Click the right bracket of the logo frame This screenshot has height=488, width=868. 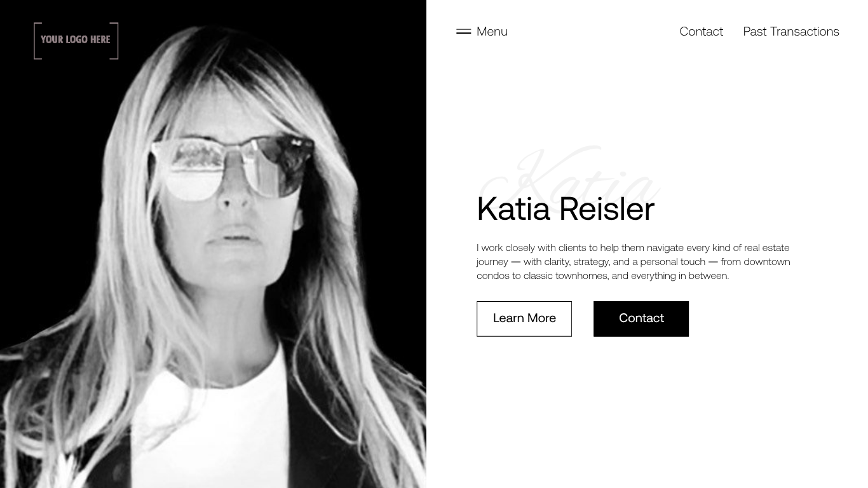(114, 41)
